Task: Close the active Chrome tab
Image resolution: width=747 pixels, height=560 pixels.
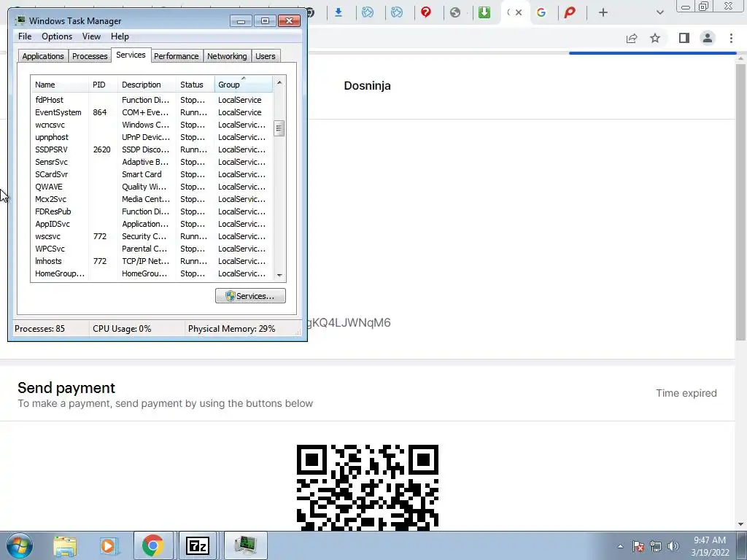Action: click(519, 12)
